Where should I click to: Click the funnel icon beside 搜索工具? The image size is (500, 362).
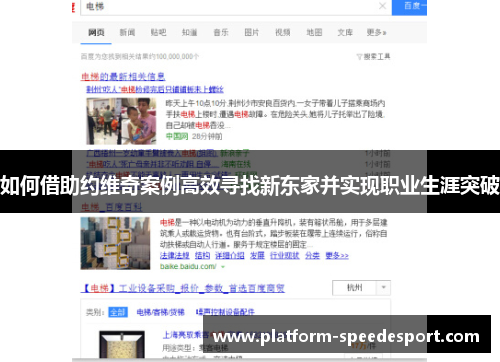pyautogui.click(x=359, y=57)
